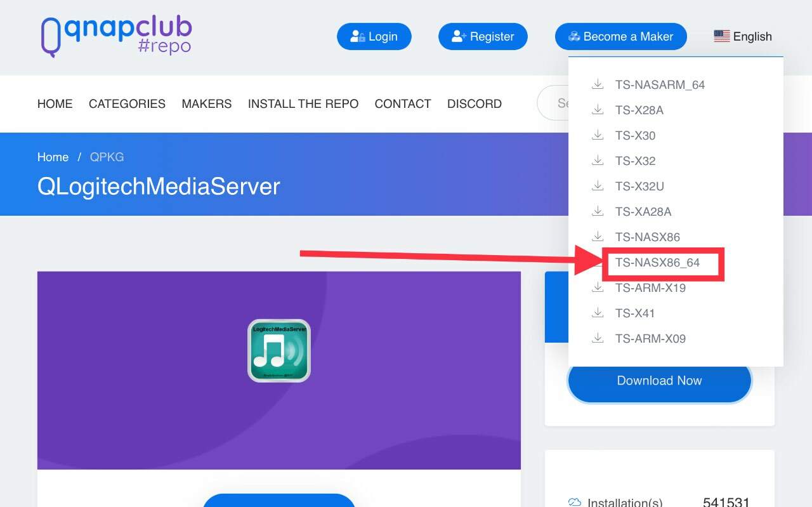Viewport: 812px width, 507px height.
Task: Click the QPKG breadcrumb text
Action: click(x=107, y=157)
